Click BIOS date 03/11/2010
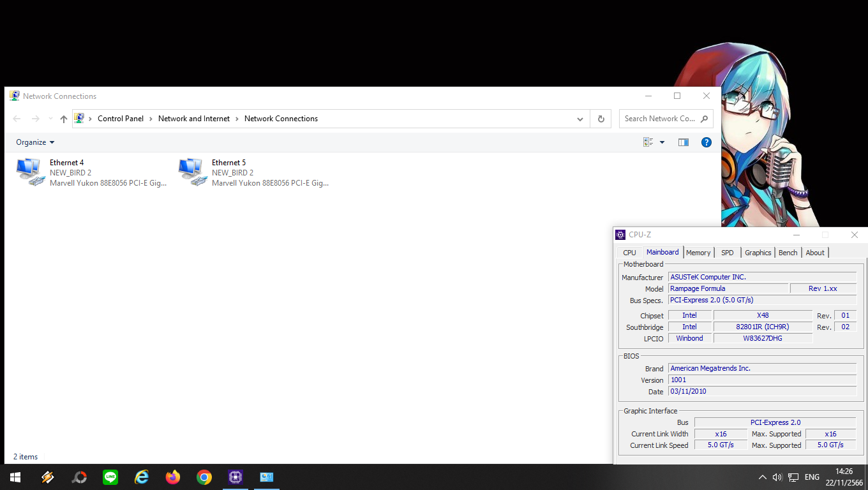 tap(762, 391)
